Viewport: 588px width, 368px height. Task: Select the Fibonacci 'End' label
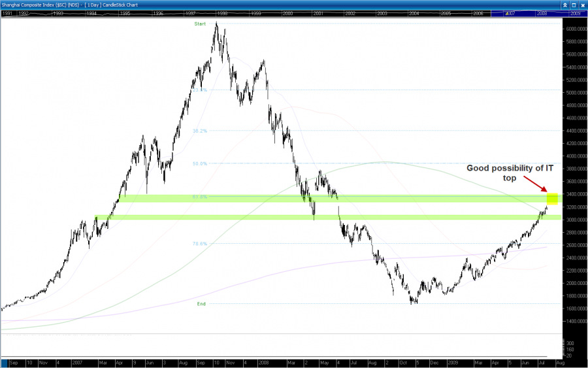[201, 304]
